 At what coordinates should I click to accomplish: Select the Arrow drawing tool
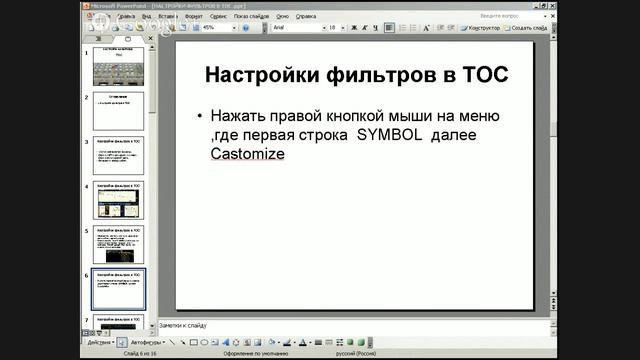pyautogui.click(x=183, y=342)
